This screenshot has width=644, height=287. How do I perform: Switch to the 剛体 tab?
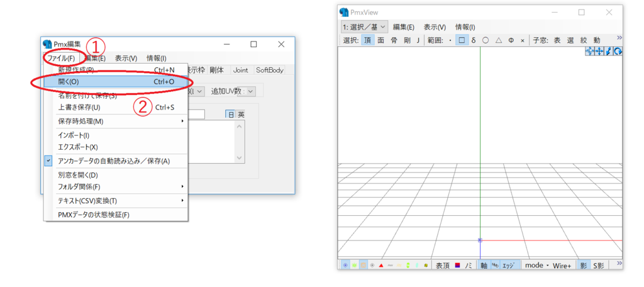pyautogui.click(x=216, y=70)
